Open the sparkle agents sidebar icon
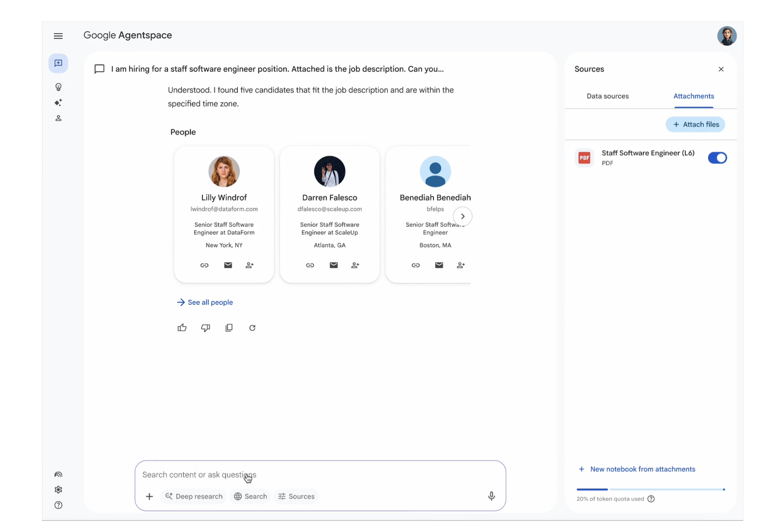Viewport: 760px width, 532px height. pyautogui.click(x=58, y=103)
